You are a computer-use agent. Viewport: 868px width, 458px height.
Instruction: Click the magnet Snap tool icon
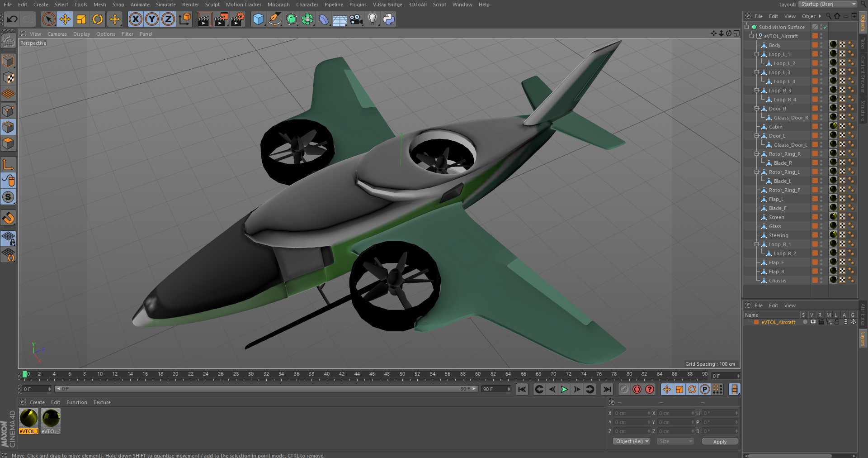click(8, 218)
